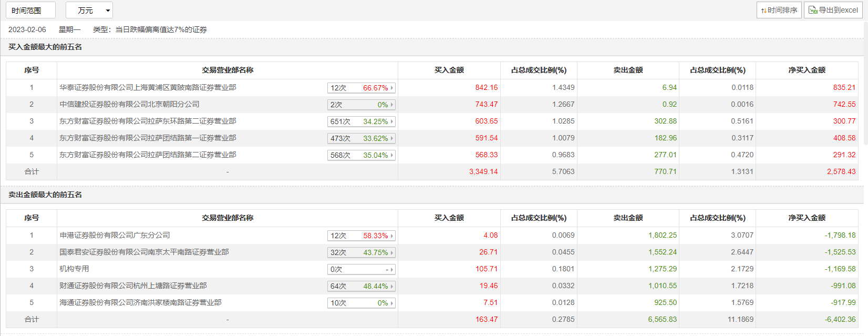
Task: Expand the 12次 66.67% box for 华泰证券
Action: click(392, 88)
